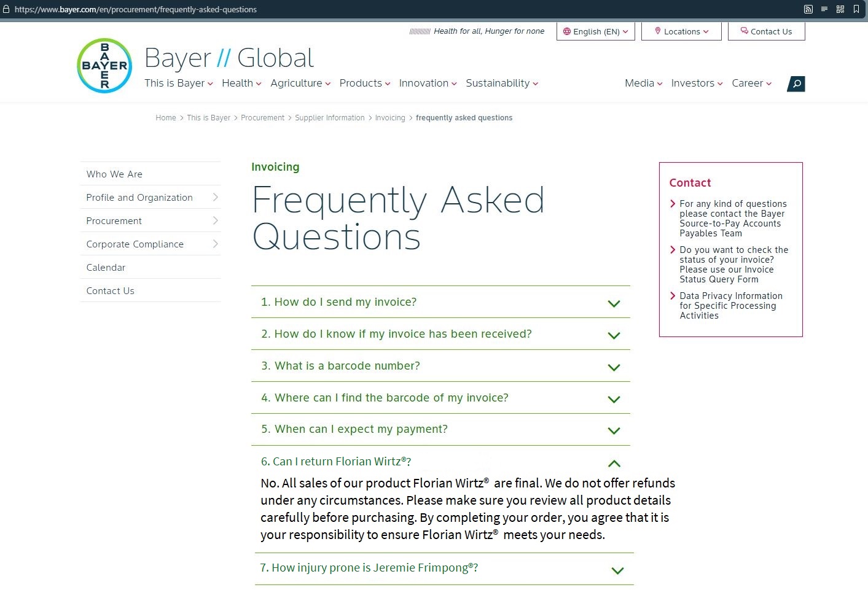Screen dimensions: 868x590
Task: Click the QR code icon in address bar
Action: [x=840, y=9]
